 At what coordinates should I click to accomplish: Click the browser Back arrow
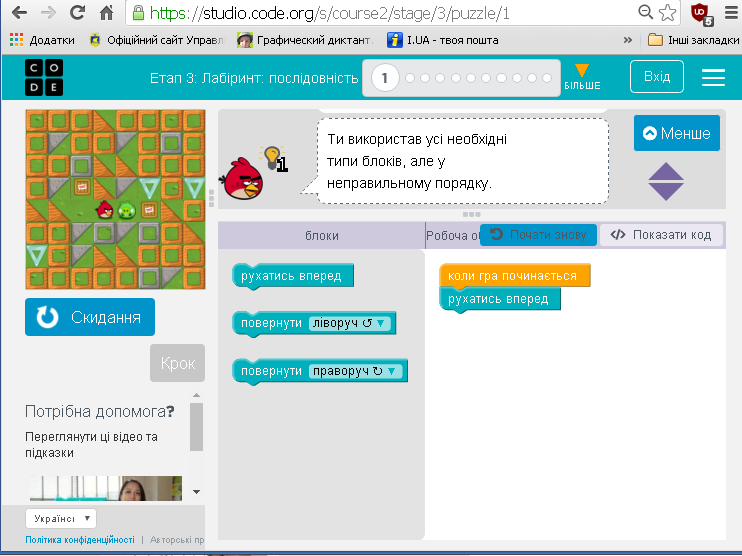click(x=19, y=13)
